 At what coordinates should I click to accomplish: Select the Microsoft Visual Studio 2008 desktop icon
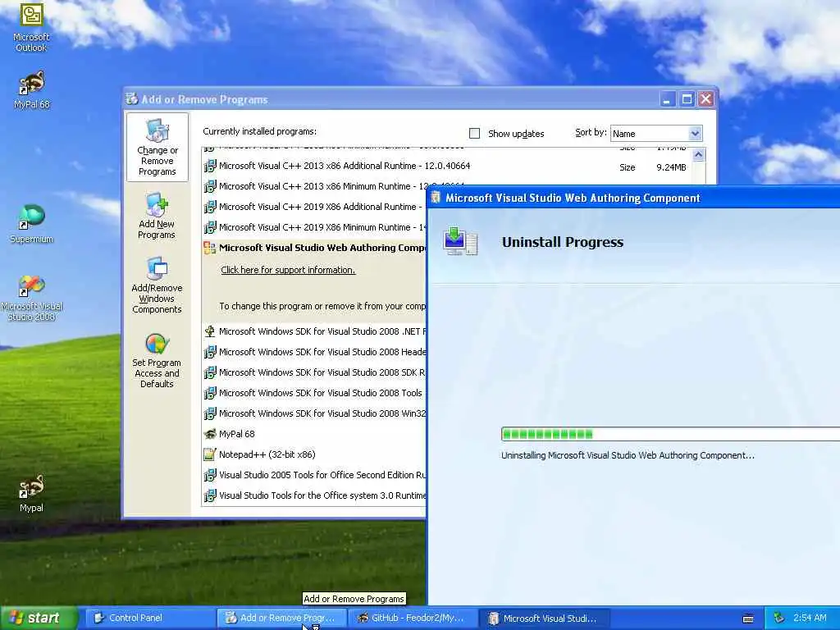(31, 298)
